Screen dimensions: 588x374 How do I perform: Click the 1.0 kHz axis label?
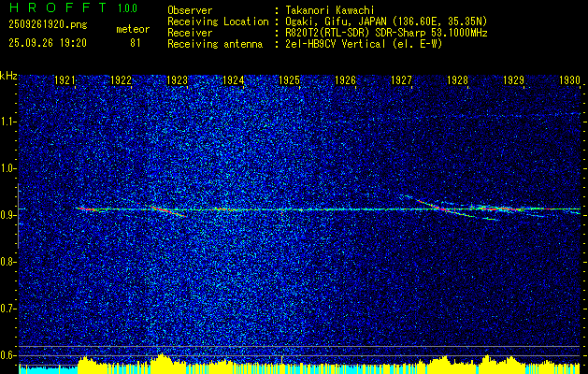click(x=8, y=168)
